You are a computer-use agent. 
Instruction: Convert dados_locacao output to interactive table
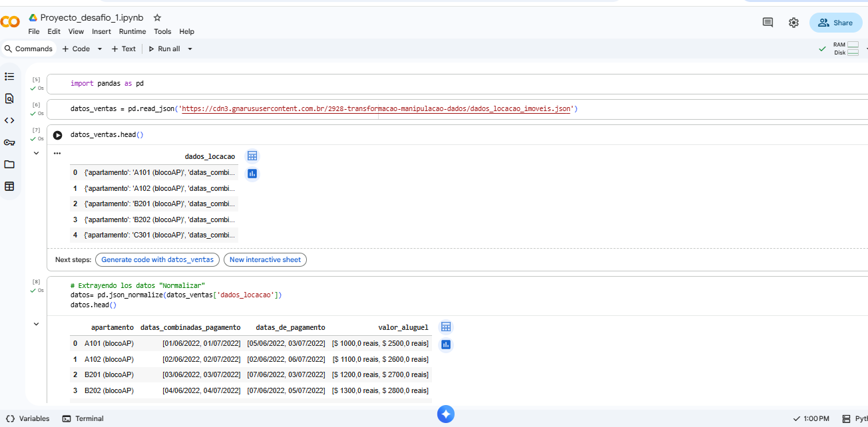pyautogui.click(x=252, y=156)
